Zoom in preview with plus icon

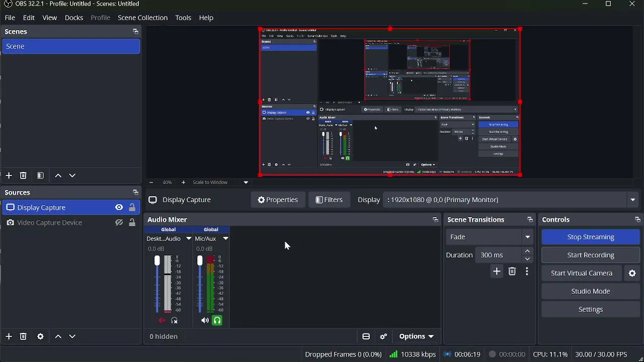183,183
